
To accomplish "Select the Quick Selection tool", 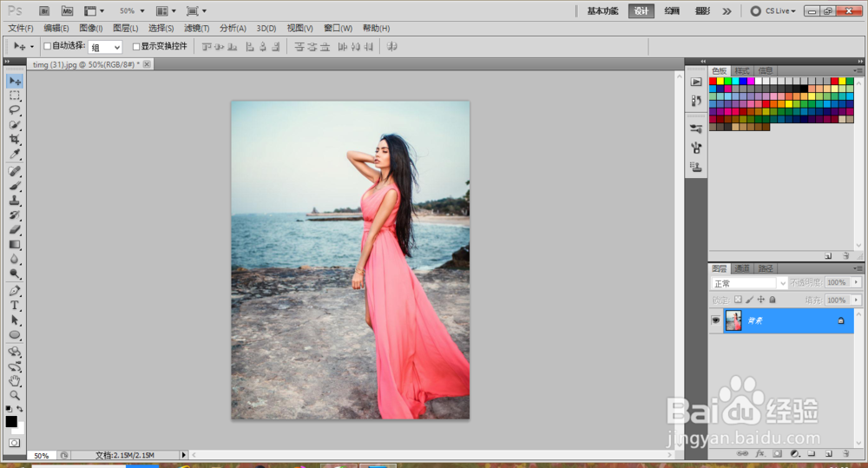I will (x=15, y=125).
